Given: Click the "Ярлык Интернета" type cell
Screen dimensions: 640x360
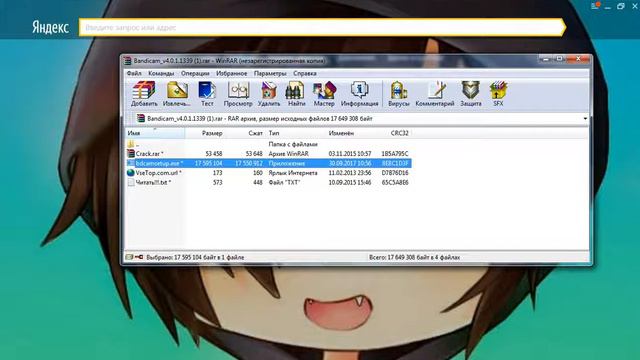Looking at the screenshot, I should point(293,173).
